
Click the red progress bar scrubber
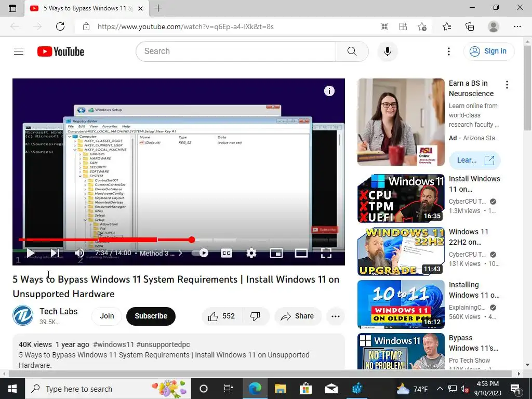[192, 240]
